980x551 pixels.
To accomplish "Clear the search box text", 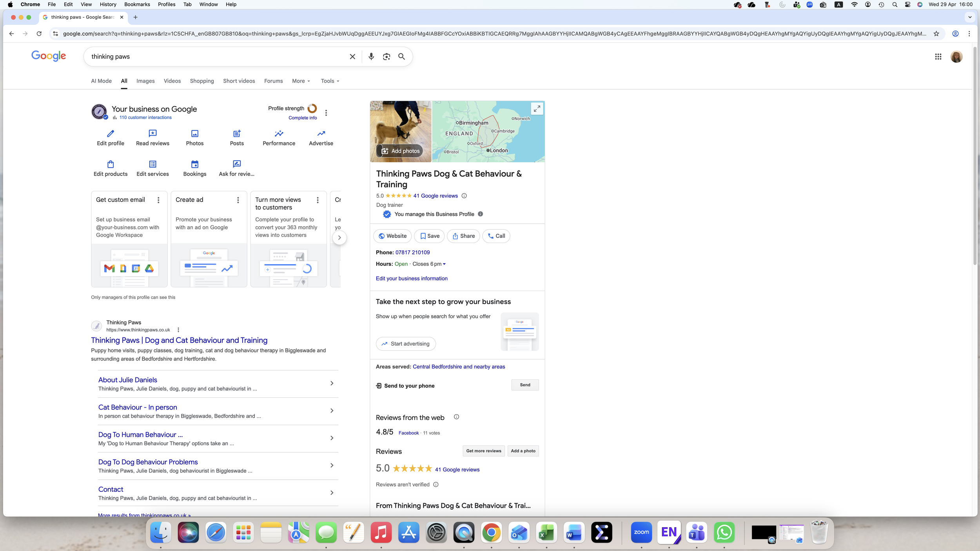I will 352,56.
